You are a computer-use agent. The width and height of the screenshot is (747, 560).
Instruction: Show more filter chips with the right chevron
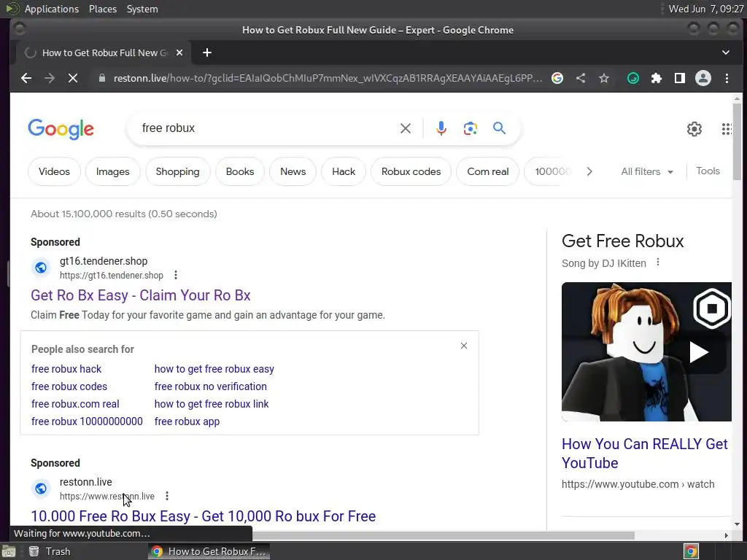pos(589,171)
